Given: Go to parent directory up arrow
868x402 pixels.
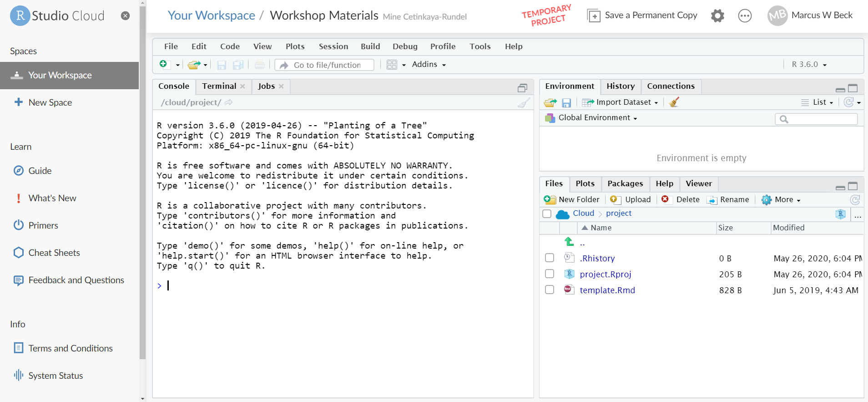Looking at the screenshot, I should pos(569,241).
